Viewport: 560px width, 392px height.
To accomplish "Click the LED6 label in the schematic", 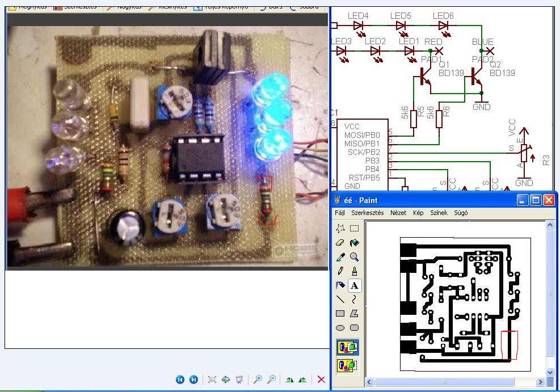I will click(443, 16).
